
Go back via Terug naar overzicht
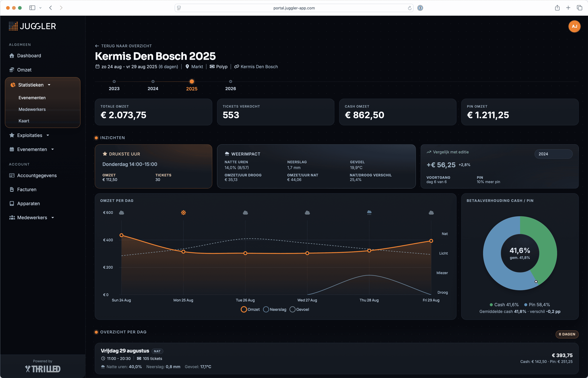tap(123, 46)
